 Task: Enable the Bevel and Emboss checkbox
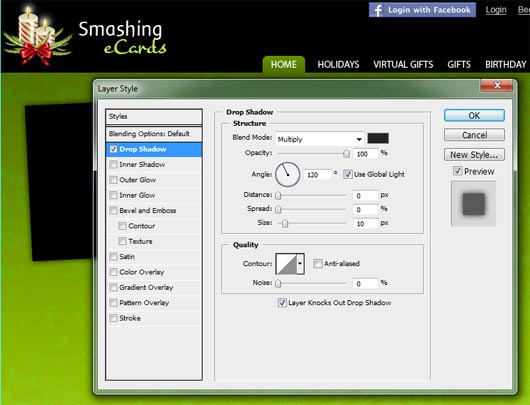114,210
